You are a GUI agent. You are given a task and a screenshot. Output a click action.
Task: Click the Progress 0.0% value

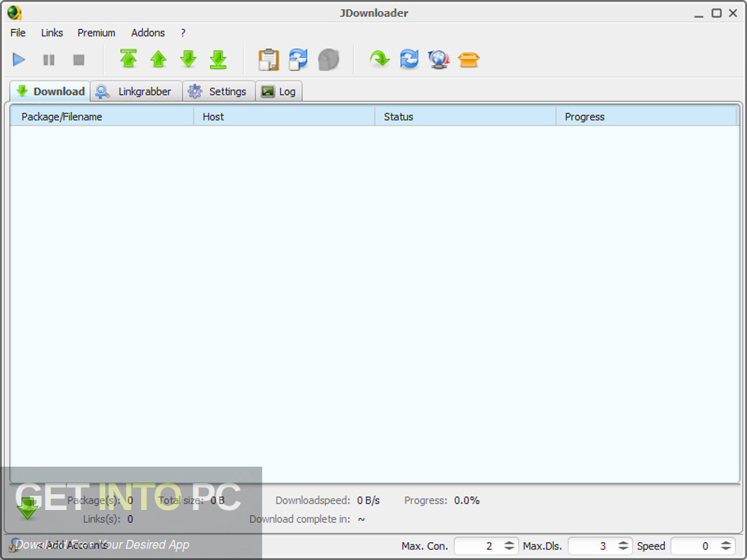pos(467,500)
